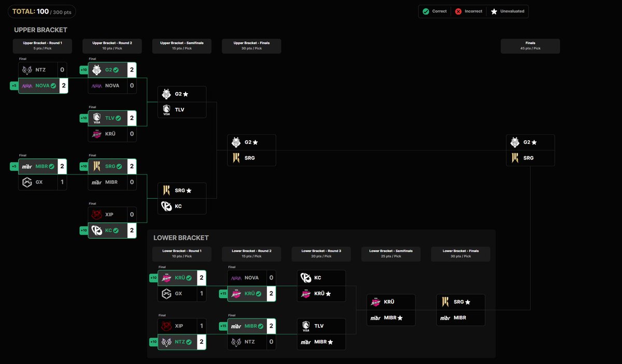Click the green Correct checkmark in the legend

tap(426, 11)
